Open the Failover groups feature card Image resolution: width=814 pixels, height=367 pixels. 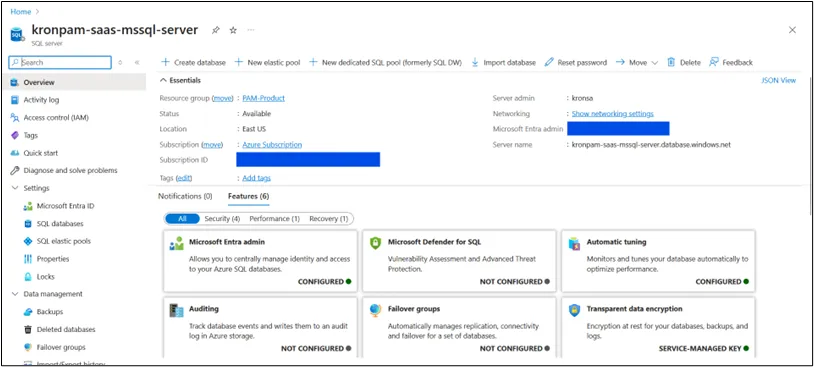pyautogui.click(x=459, y=327)
